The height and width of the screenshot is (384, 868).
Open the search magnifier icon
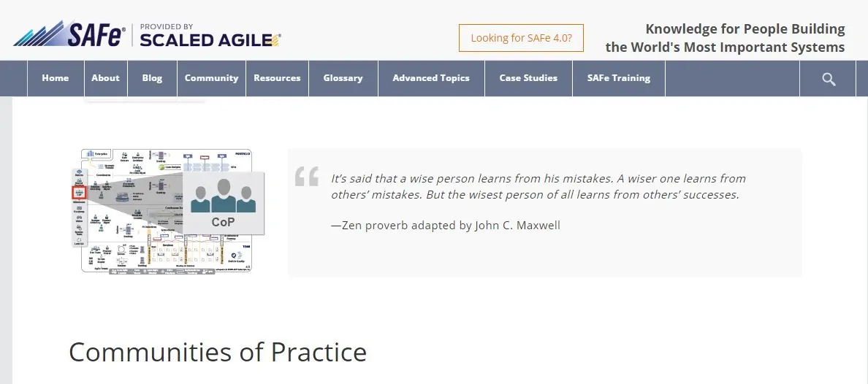pos(829,79)
